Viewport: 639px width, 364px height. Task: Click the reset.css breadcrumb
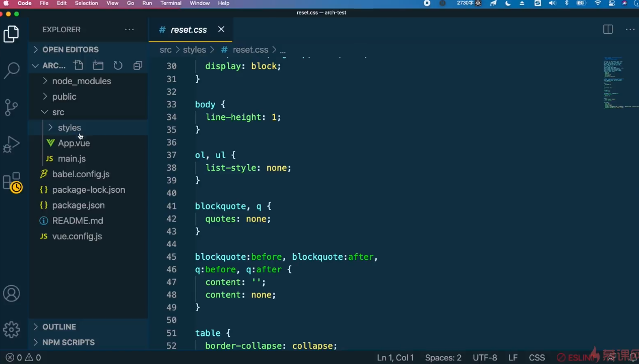[244, 50]
